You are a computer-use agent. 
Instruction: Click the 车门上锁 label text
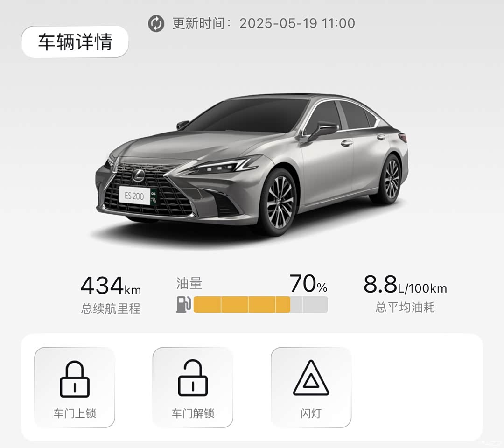75,413
